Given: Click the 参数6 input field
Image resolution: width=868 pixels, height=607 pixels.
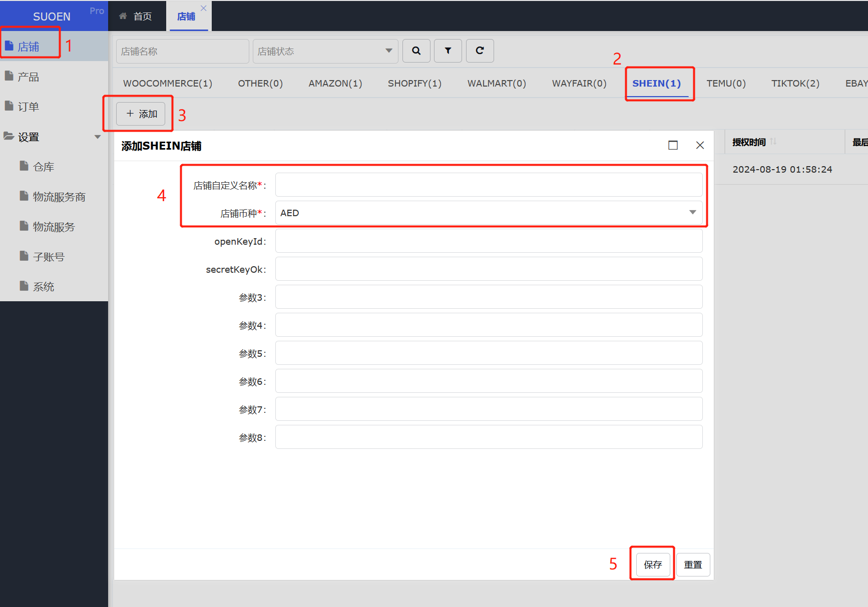Looking at the screenshot, I should [489, 381].
